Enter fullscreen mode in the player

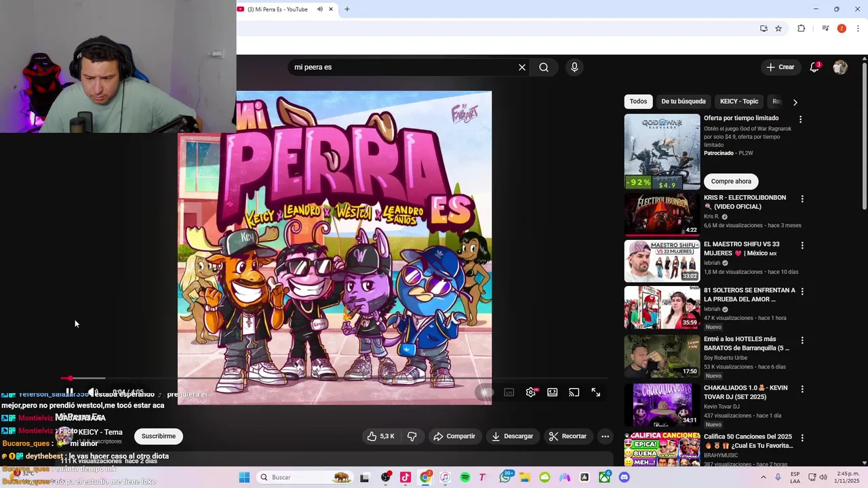596,392
